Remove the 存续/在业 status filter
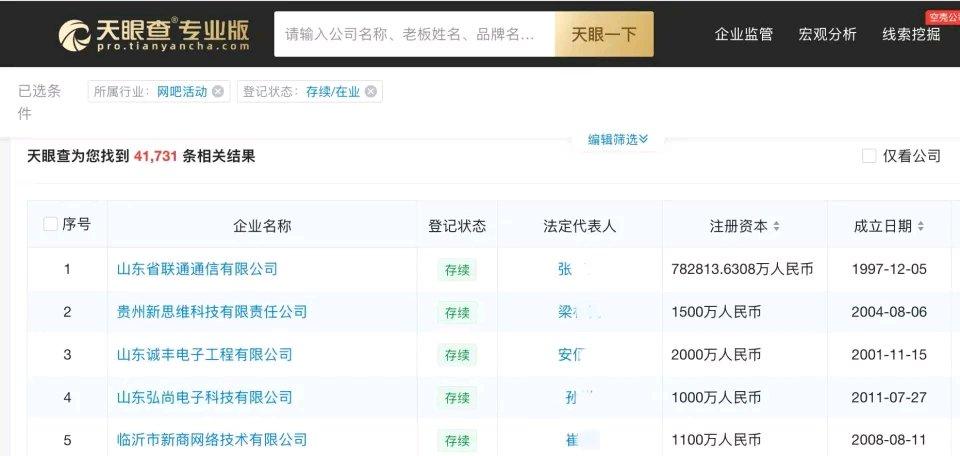 (370, 92)
